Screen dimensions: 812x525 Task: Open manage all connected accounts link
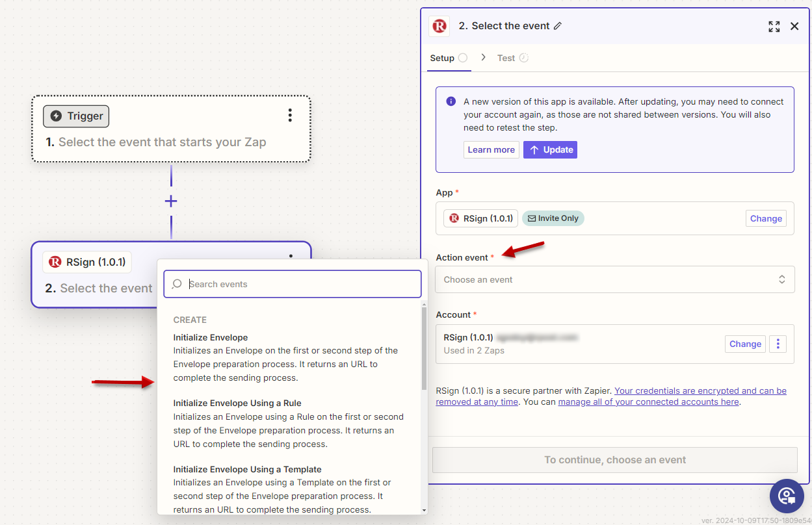(648, 402)
